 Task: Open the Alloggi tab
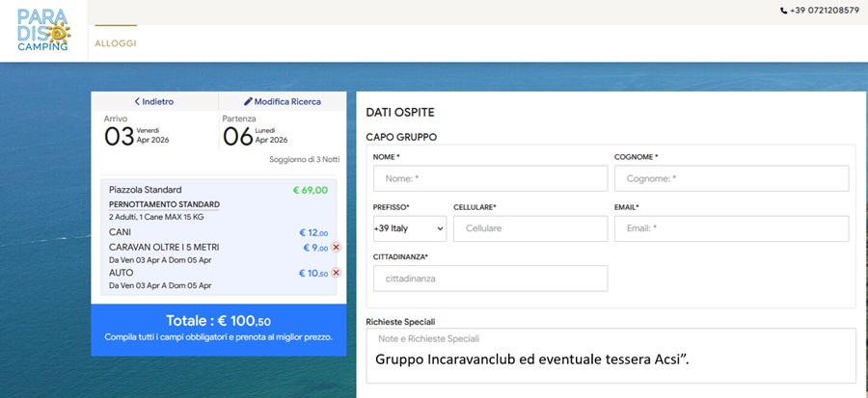115,43
